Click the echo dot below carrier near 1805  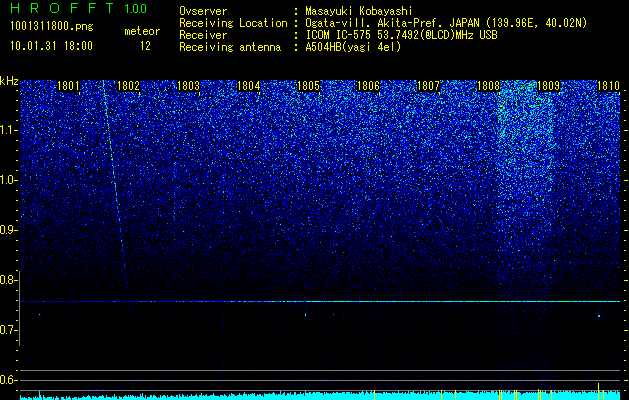point(306,315)
